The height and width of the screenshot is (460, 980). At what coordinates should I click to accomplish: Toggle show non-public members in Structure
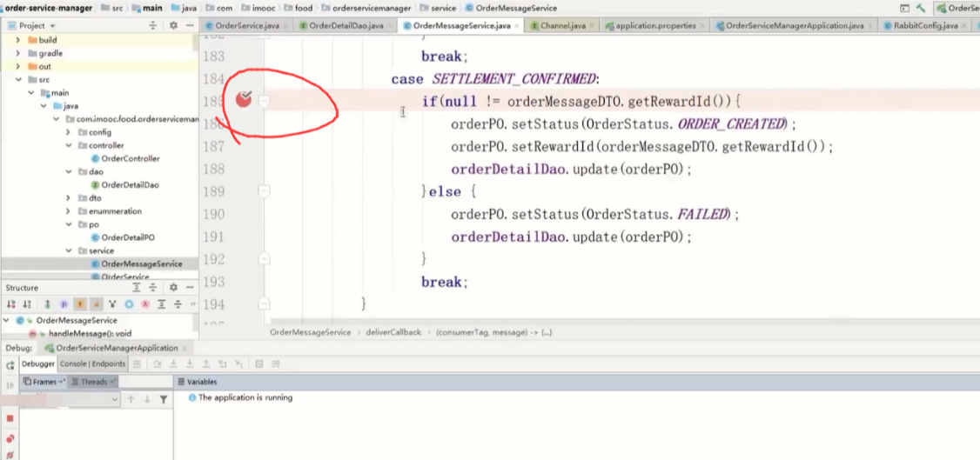pyautogui.click(x=97, y=304)
